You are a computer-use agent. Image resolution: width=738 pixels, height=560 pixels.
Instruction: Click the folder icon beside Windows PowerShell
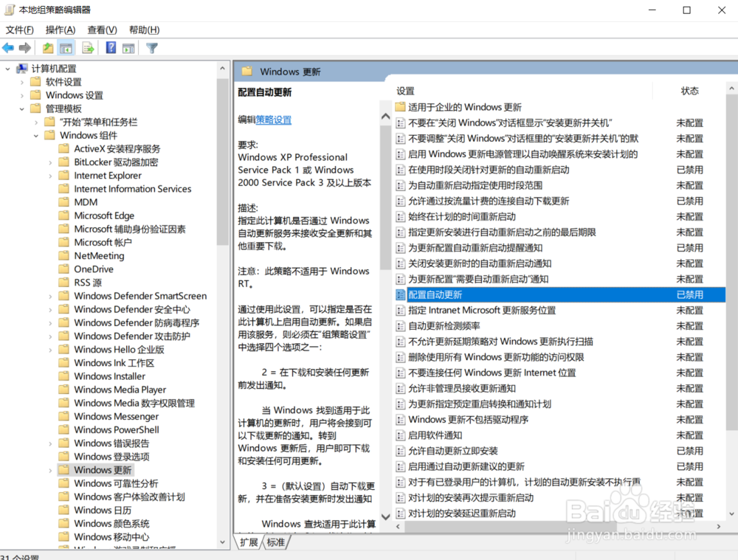pos(63,429)
